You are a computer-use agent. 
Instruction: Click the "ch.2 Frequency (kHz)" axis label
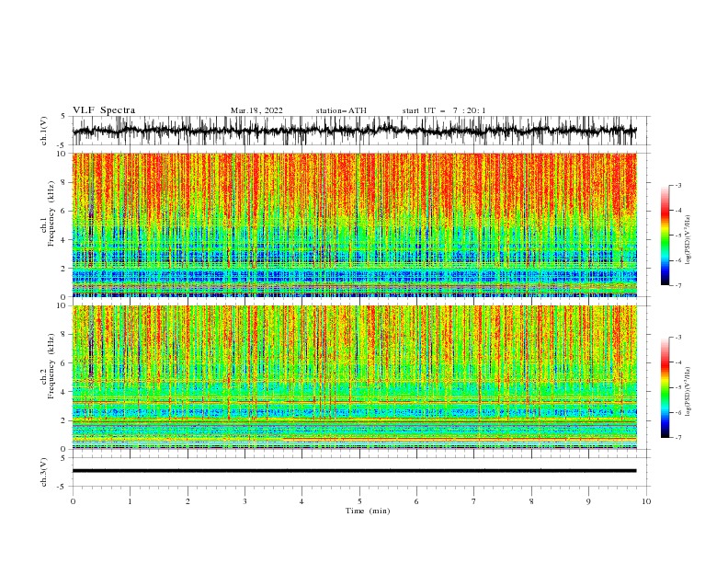[48, 366]
